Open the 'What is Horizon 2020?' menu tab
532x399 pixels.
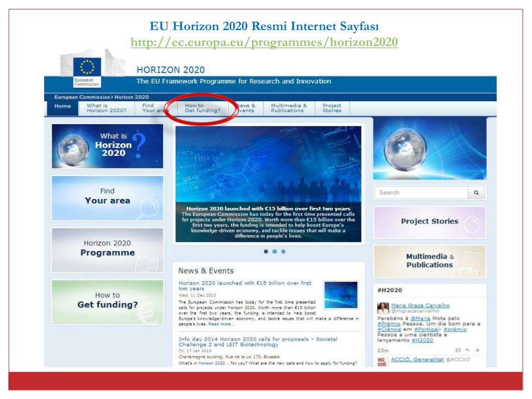coord(106,108)
